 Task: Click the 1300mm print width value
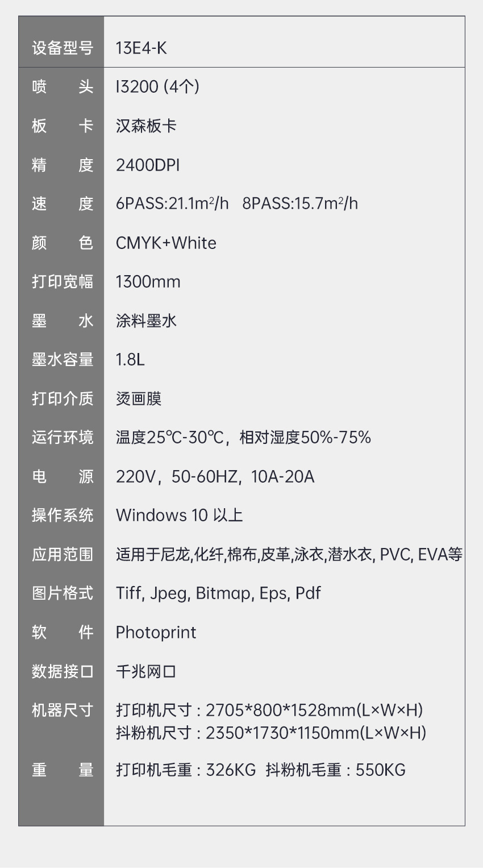[x=148, y=282]
